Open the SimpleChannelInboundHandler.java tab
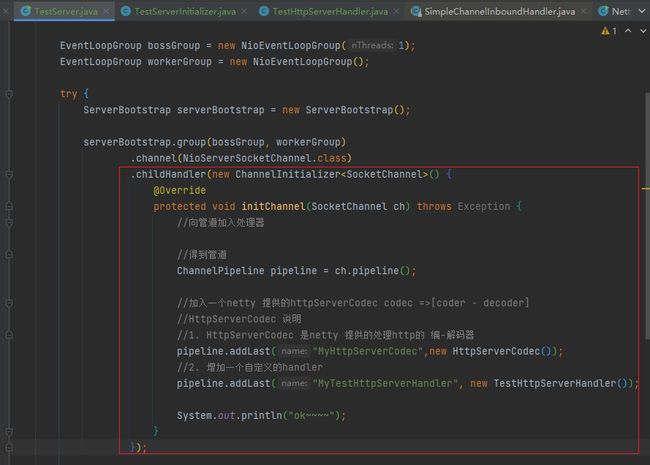 (500, 11)
